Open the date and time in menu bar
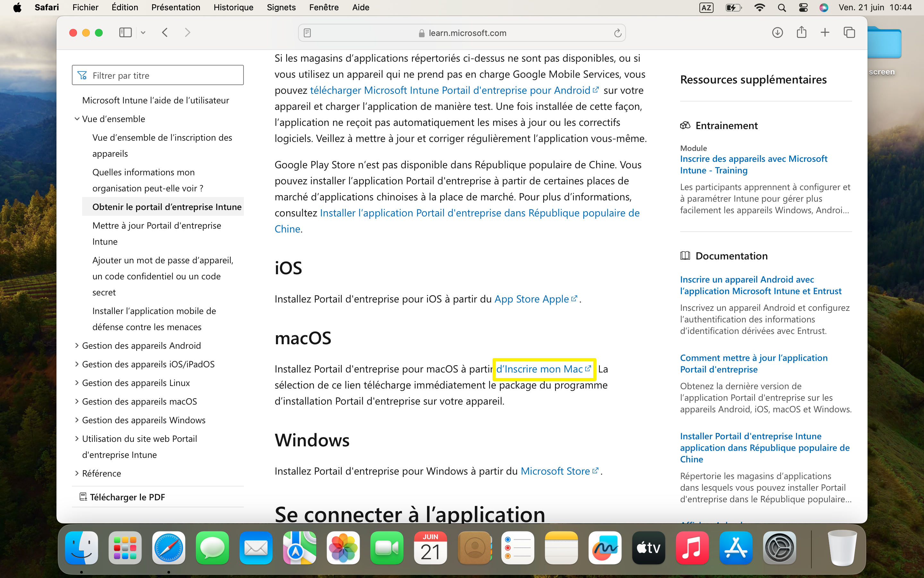This screenshot has height=578, width=924. (x=875, y=8)
